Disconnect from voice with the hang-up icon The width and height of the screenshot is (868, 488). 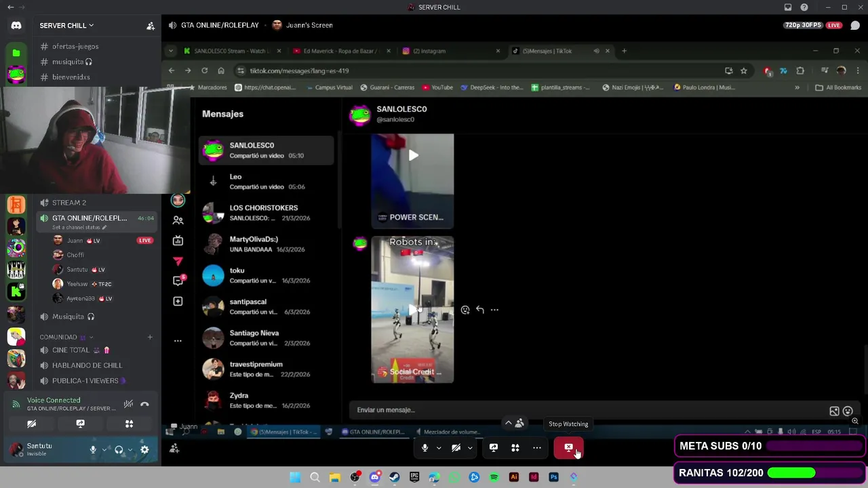tap(144, 405)
